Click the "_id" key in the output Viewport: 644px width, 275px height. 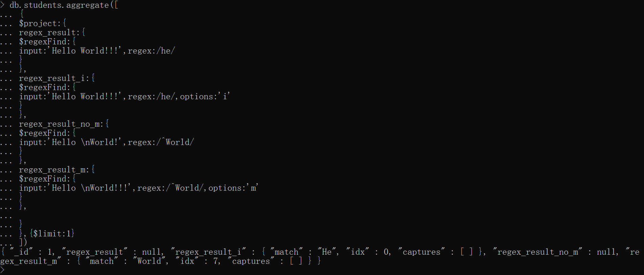[21, 252]
